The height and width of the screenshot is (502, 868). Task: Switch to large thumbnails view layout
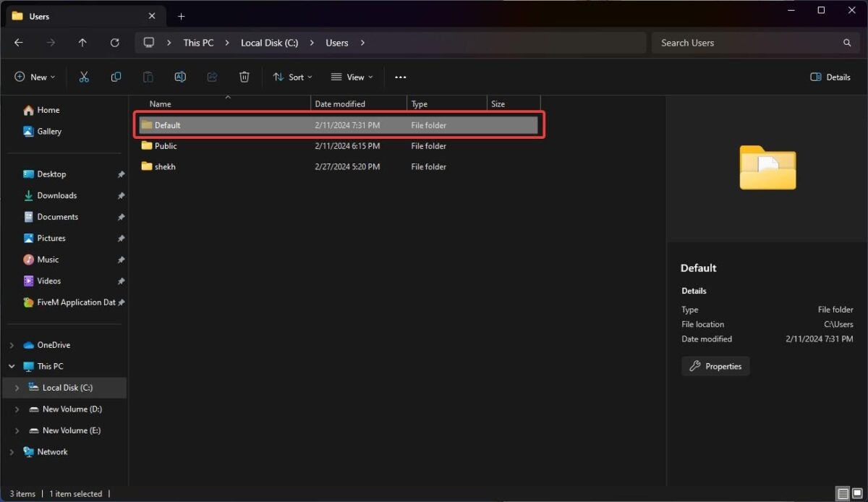[856, 494]
